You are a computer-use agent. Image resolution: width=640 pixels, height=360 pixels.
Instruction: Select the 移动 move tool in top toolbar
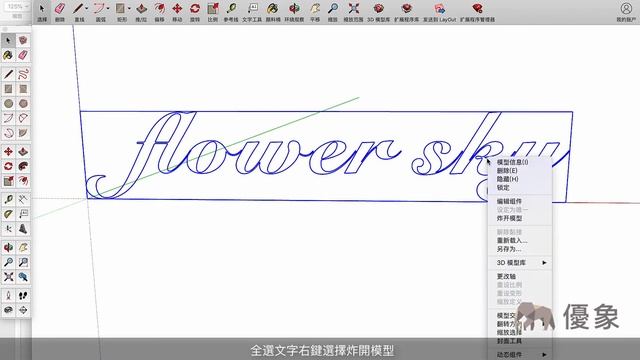coord(177,12)
